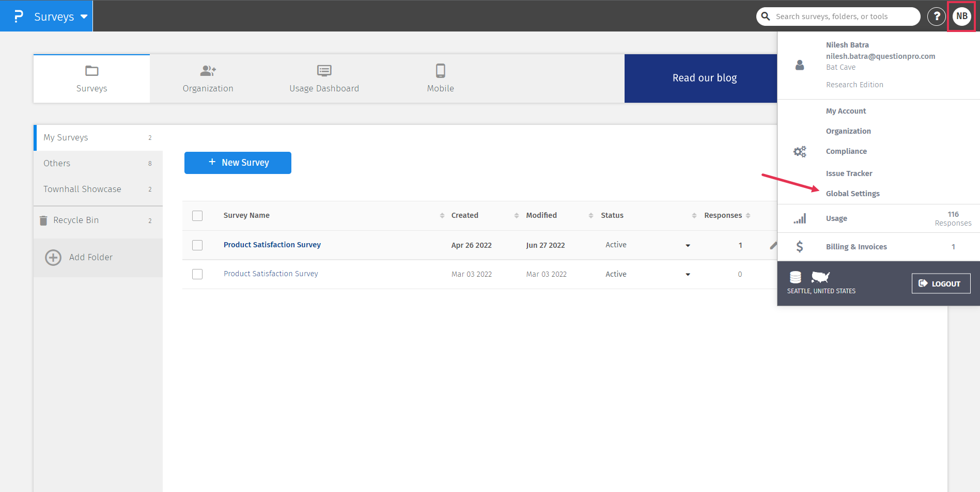980x492 pixels.
Task: Toggle the select-all checkbox in table header
Action: [x=197, y=216]
